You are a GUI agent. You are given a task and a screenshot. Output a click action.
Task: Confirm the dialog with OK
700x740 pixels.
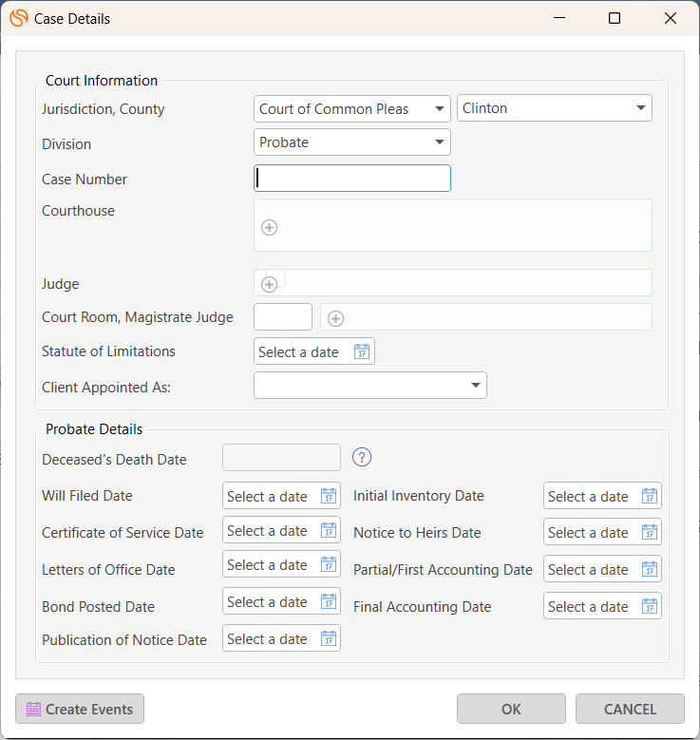(x=511, y=709)
